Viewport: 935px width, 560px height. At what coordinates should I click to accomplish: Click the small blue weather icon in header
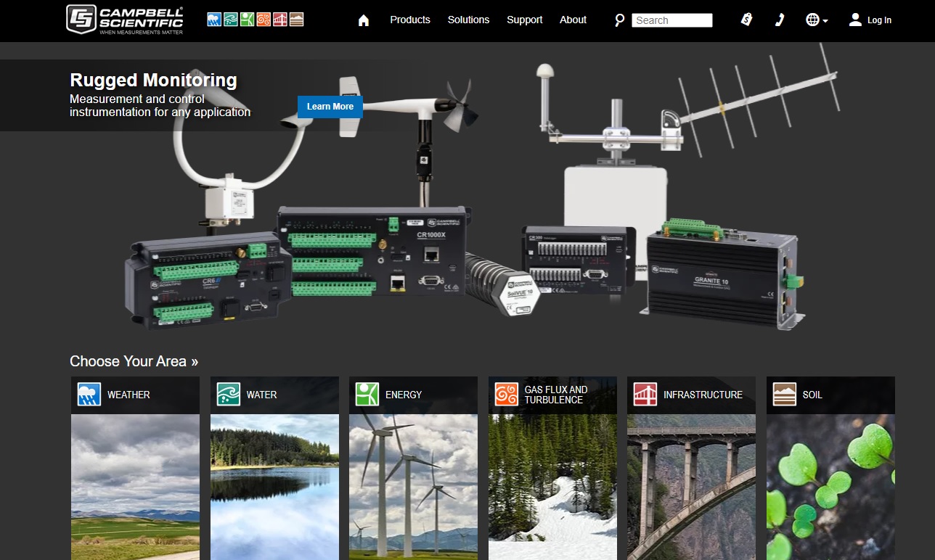point(214,20)
